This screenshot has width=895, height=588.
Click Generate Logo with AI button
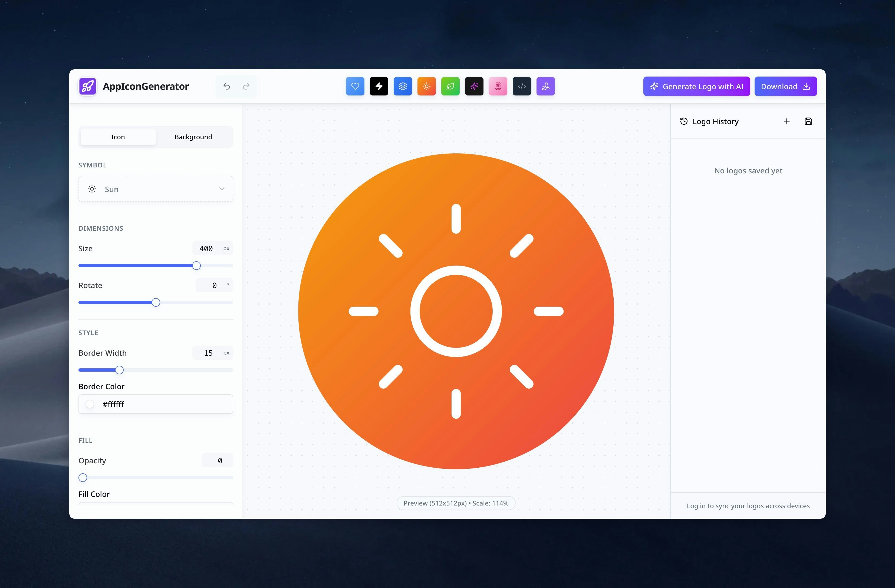(x=696, y=86)
